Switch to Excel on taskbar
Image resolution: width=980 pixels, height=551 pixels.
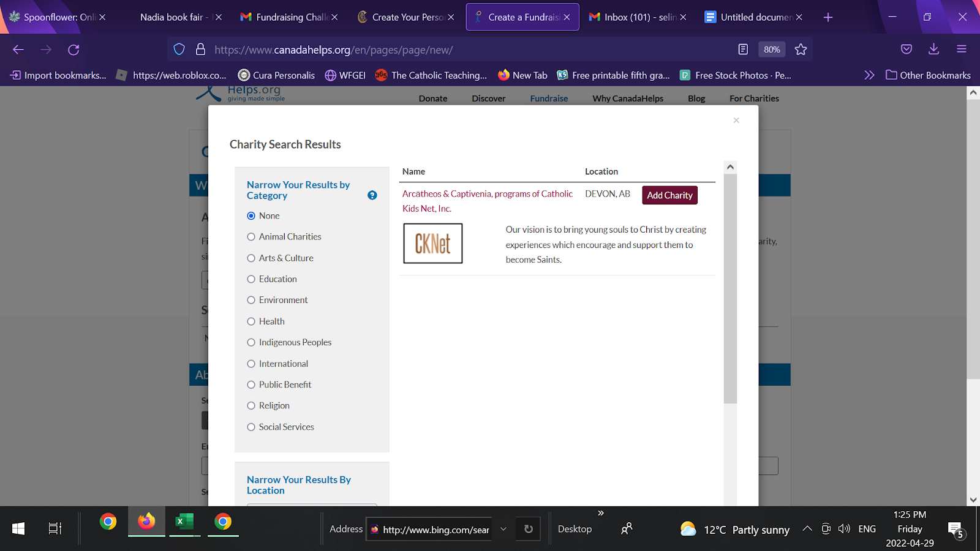(x=184, y=522)
